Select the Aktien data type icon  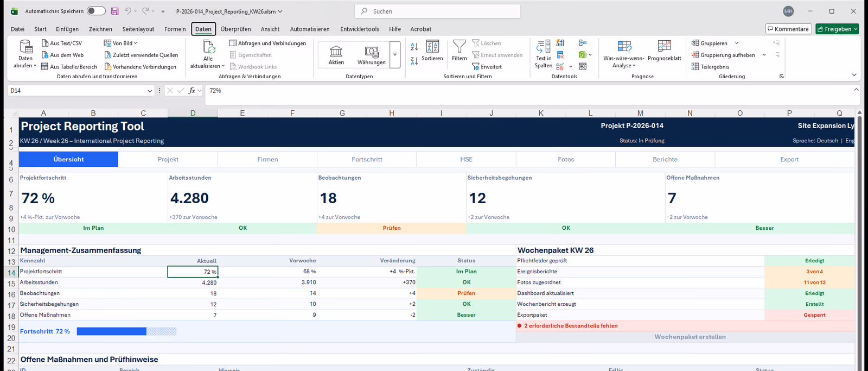coord(336,52)
